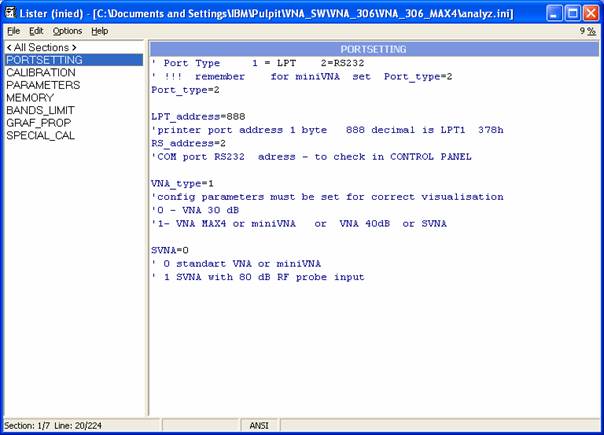Select the All Sections entry
This screenshot has height=435, width=604.
41,47
